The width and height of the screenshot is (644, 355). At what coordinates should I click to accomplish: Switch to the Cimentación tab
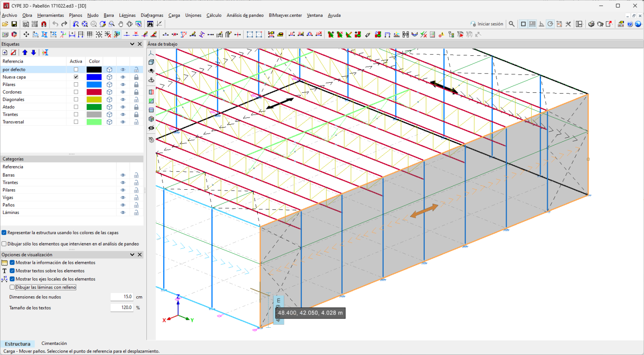pyautogui.click(x=54, y=344)
